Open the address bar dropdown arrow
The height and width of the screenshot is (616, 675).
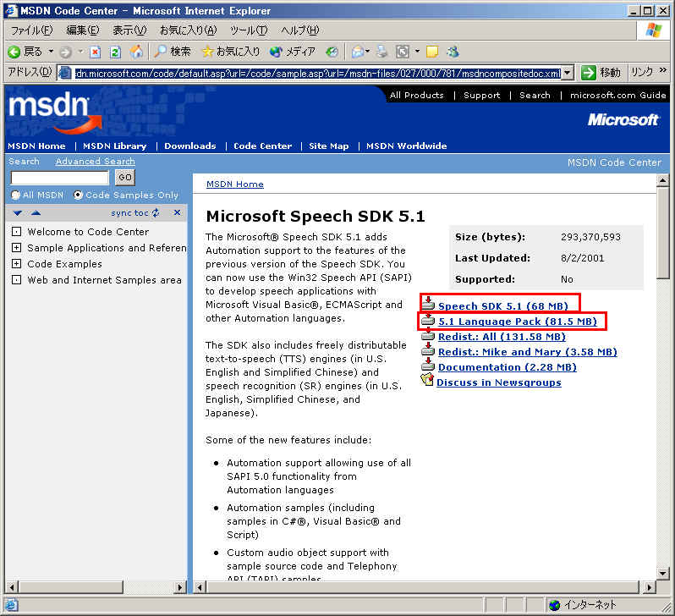568,73
